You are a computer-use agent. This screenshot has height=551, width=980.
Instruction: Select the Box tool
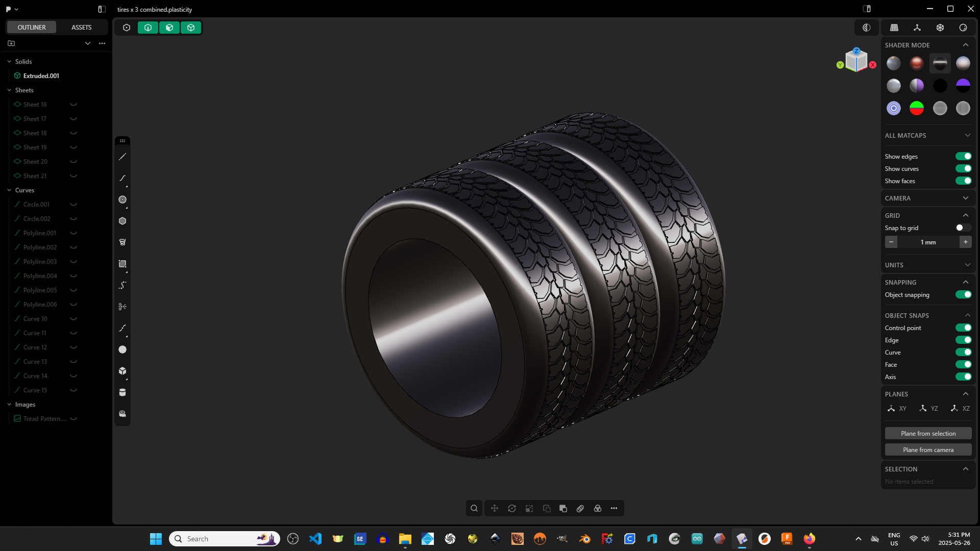122,371
